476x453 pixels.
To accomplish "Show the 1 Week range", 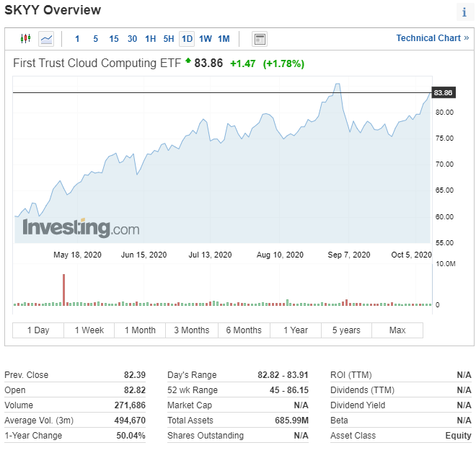I will [89, 330].
